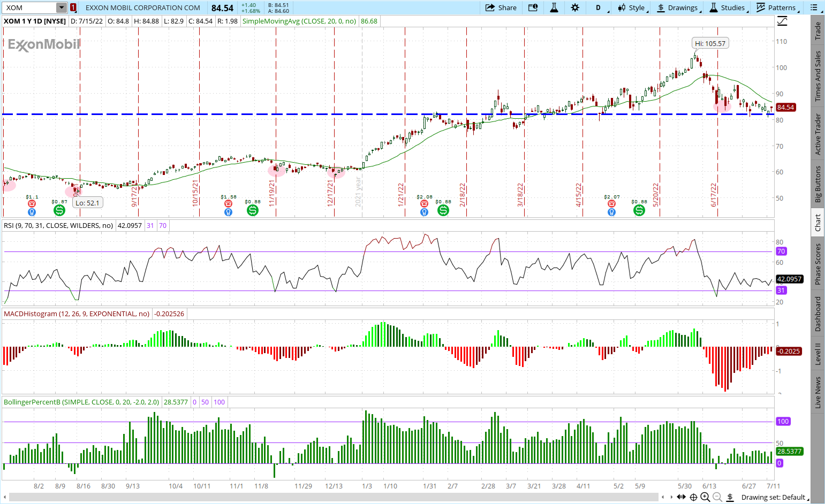
Task: Click the 84.54 current price bubble
Action: coord(785,108)
